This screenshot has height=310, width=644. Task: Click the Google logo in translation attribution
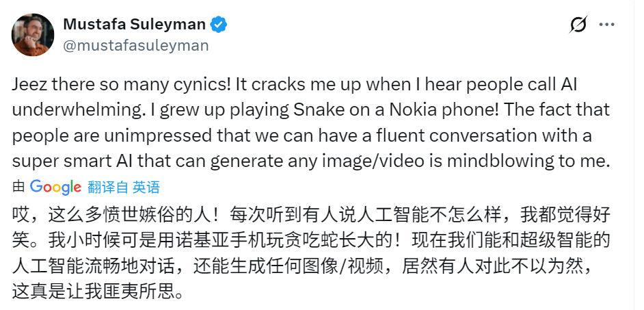55,187
